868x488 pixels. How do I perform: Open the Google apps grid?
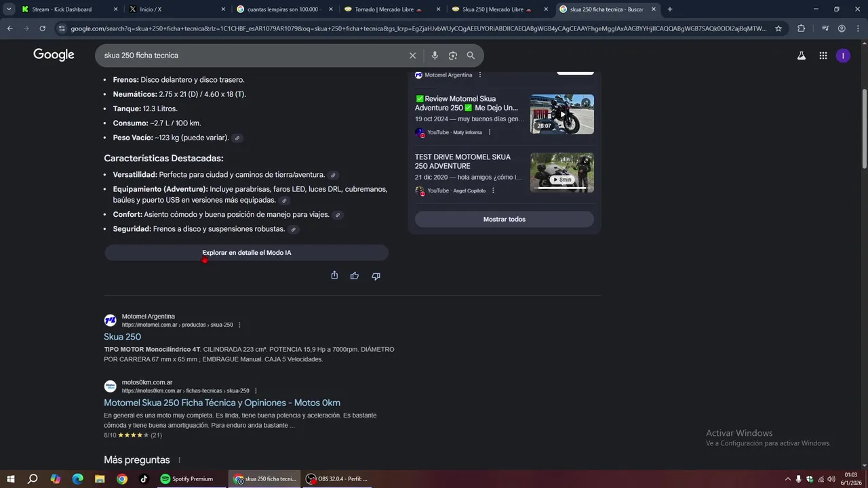(823, 56)
